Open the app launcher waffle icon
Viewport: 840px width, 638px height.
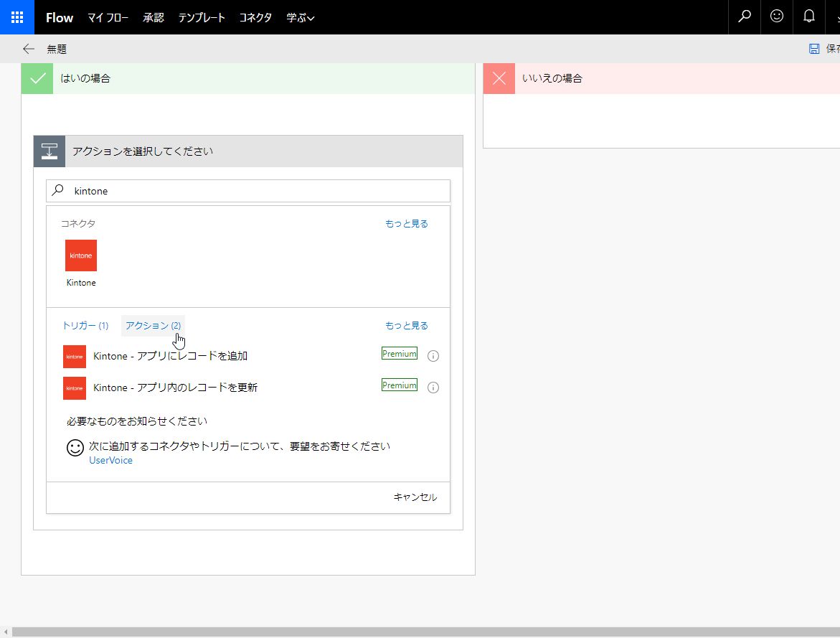coord(17,17)
